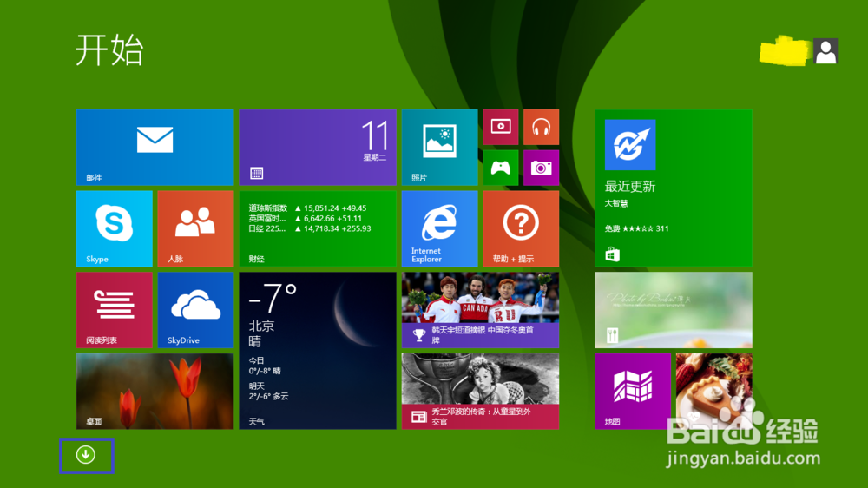
Task: Launch the Music headphones tile
Action: coord(541,128)
